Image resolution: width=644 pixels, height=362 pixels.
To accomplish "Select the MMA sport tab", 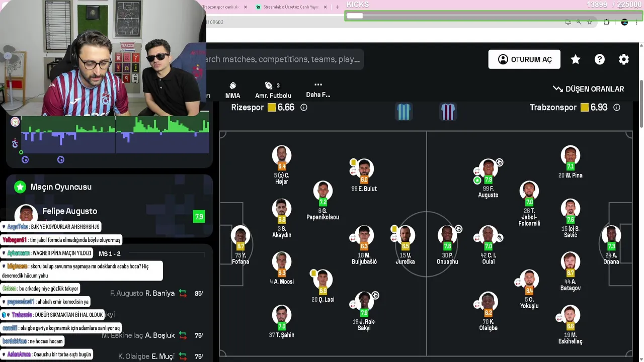I will point(232,90).
